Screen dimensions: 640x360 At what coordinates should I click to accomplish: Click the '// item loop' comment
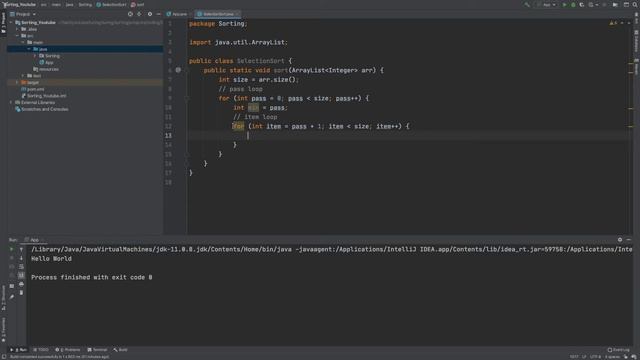(x=255, y=117)
